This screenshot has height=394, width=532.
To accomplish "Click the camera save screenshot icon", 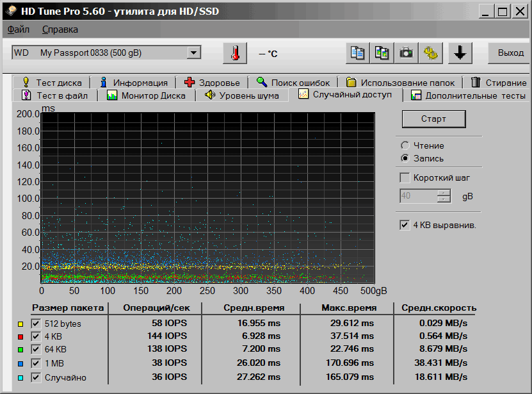I will pos(406,53).
